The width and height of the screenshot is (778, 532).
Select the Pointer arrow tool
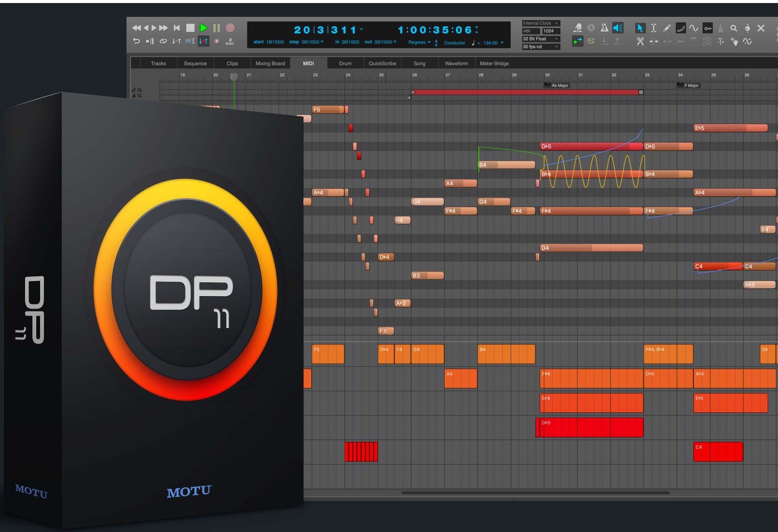640,28
